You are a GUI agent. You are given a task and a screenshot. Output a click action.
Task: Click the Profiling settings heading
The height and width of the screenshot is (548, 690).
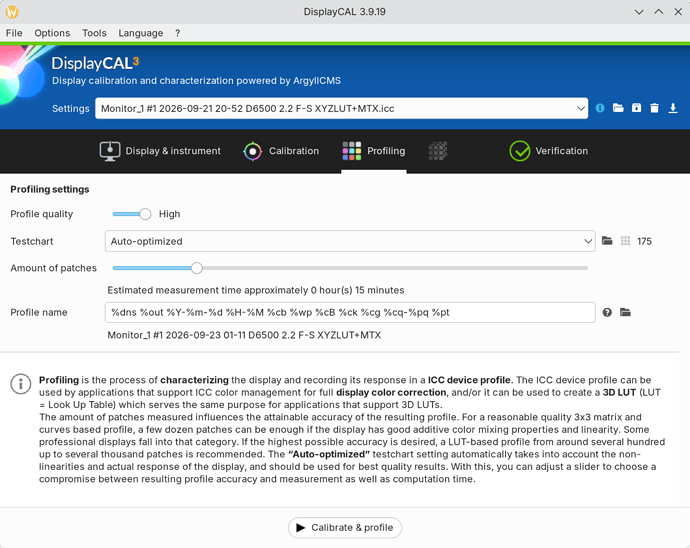[50, 189]
